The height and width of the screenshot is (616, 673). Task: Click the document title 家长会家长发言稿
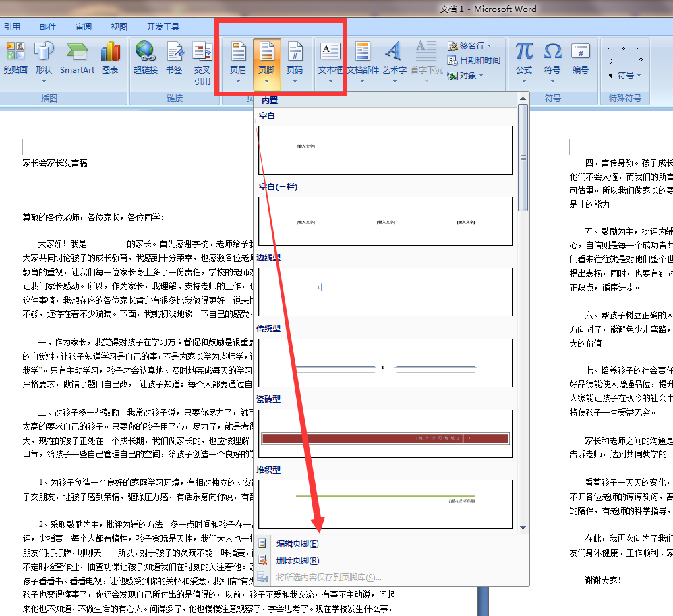(x=55, y=163)
